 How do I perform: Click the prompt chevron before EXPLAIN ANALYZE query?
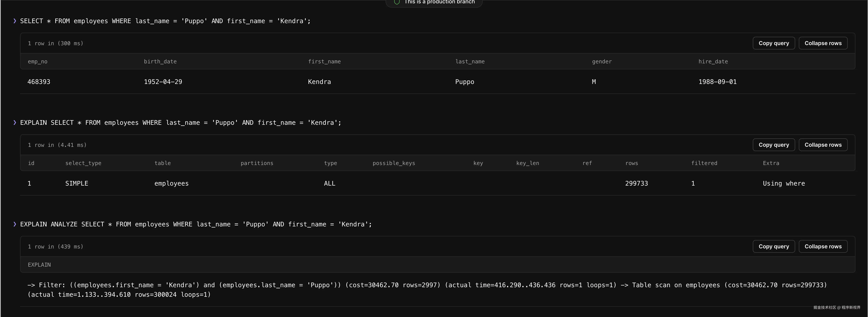point(15,224)
